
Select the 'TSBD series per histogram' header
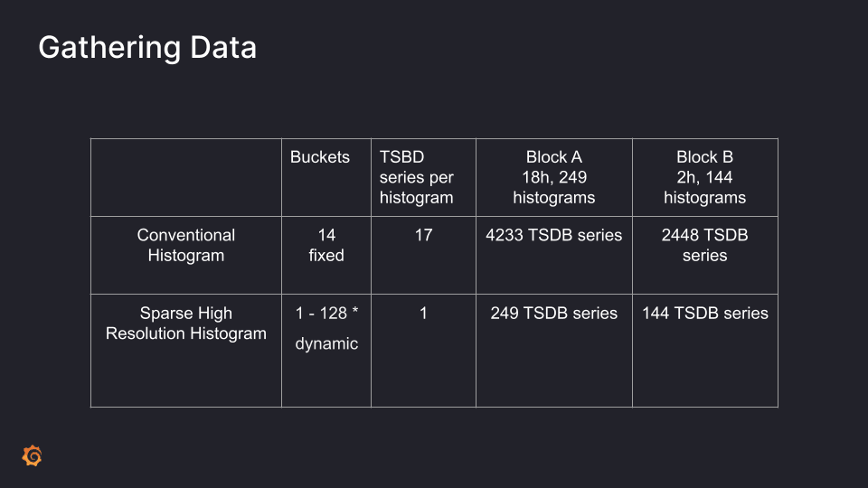pyautogui.click(x=417, y=177)
